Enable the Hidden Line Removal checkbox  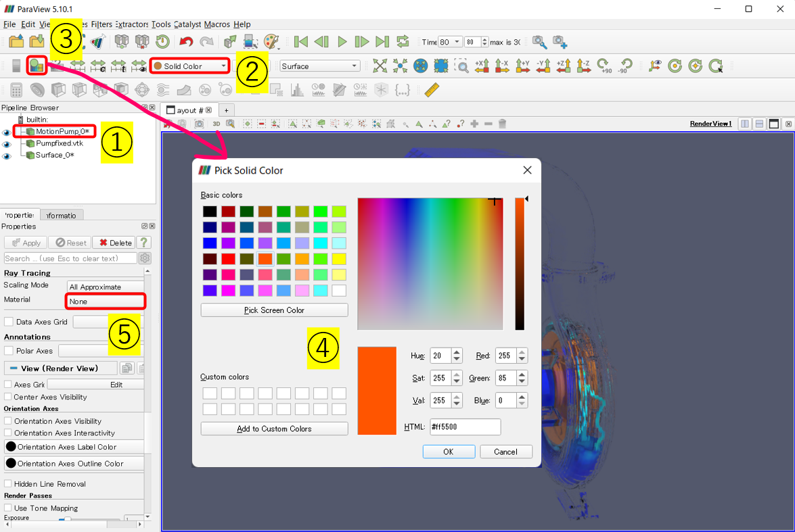[x=9, y=484]
